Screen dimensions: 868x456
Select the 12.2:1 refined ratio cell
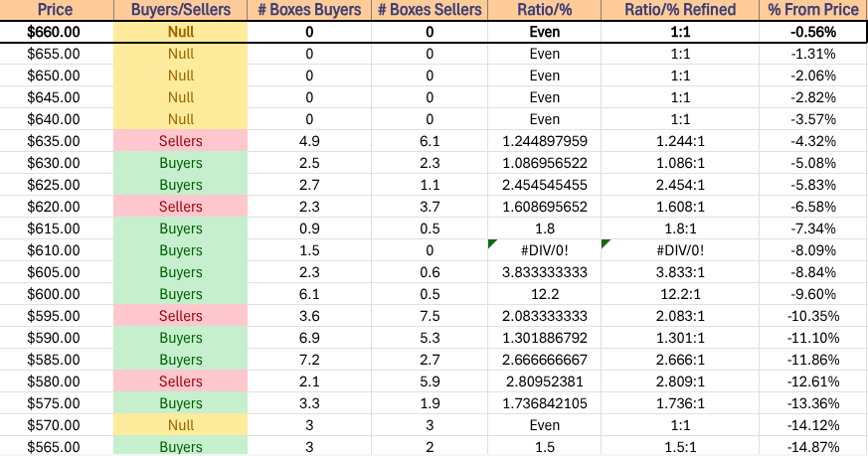[680, 294]
